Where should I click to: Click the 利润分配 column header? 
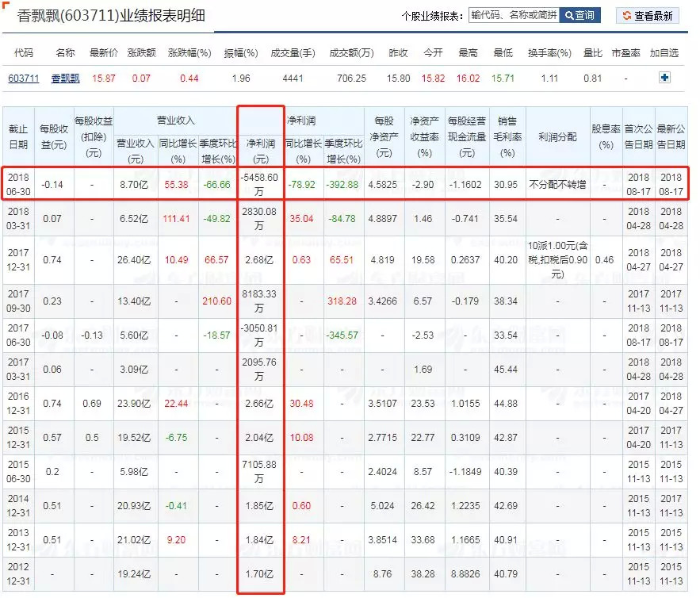[x=557, y=136]
